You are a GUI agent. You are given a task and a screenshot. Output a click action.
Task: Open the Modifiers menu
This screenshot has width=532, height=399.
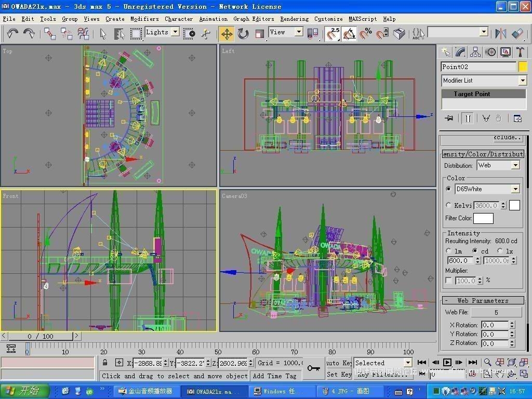tap(144, 19)
